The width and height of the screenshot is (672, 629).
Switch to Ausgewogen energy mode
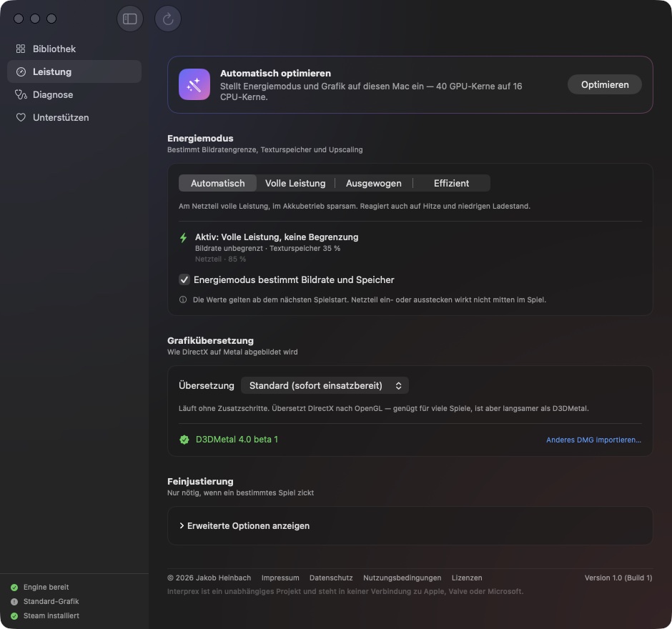click(x=374, y=184)
